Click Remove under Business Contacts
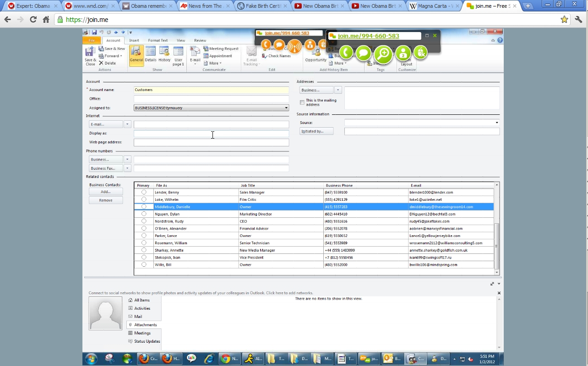588x366 pixels. (x=106, y=200)
